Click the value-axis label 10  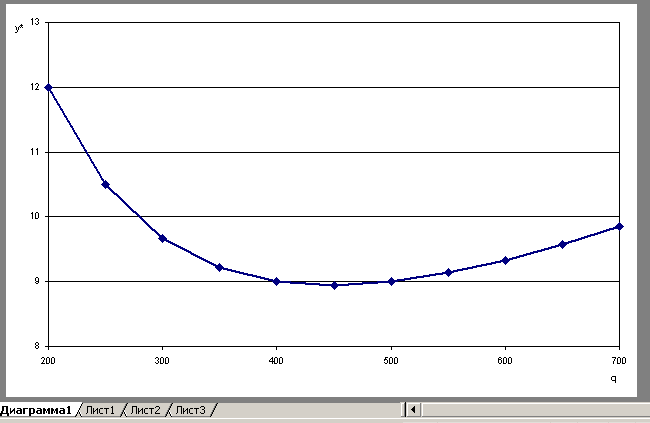point(35,216)
